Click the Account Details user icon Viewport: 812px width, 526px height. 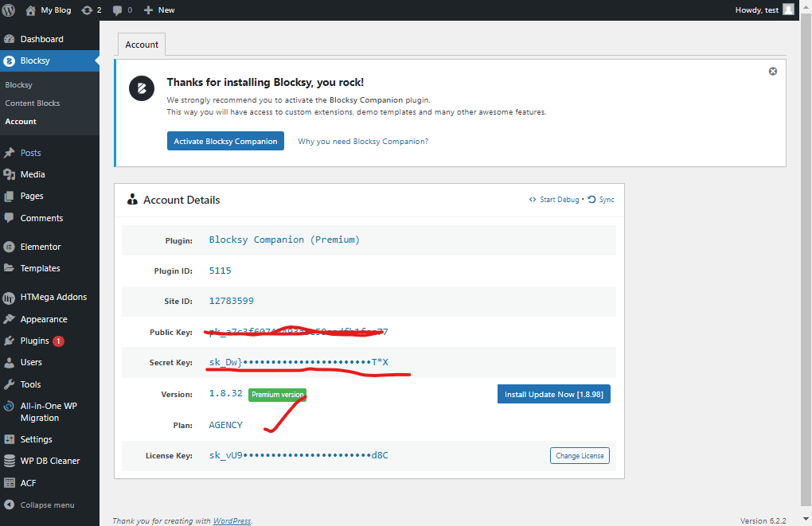[x=133, y=199]
